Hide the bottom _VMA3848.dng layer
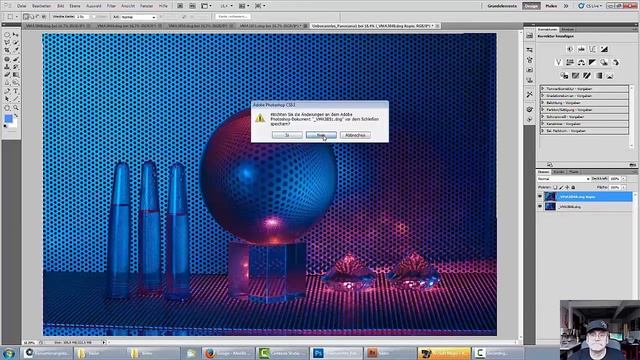The width and height of the screenshot is (640, 360). point(540,207)
